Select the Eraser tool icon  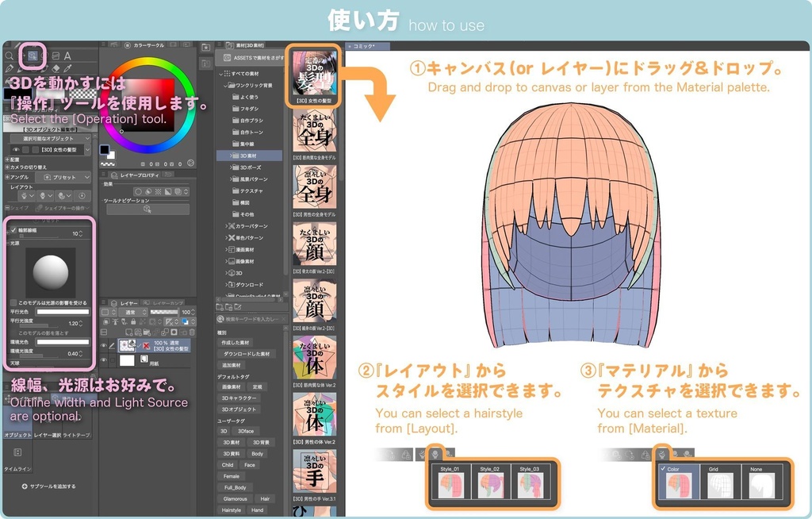(x=56, y=69)
